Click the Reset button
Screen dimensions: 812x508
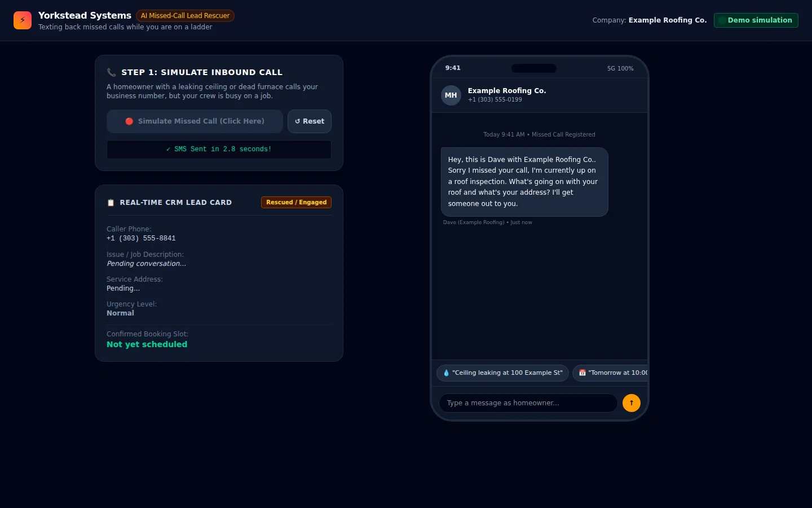coord(310,121)
